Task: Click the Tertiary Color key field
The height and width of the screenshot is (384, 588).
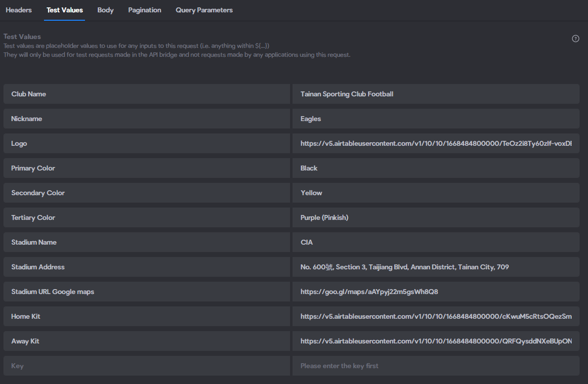Action: [x=147, y=217]
